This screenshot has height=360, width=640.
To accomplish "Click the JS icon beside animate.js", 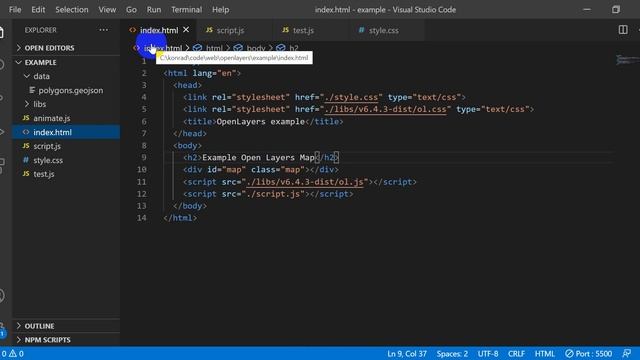I will point(26,118).
